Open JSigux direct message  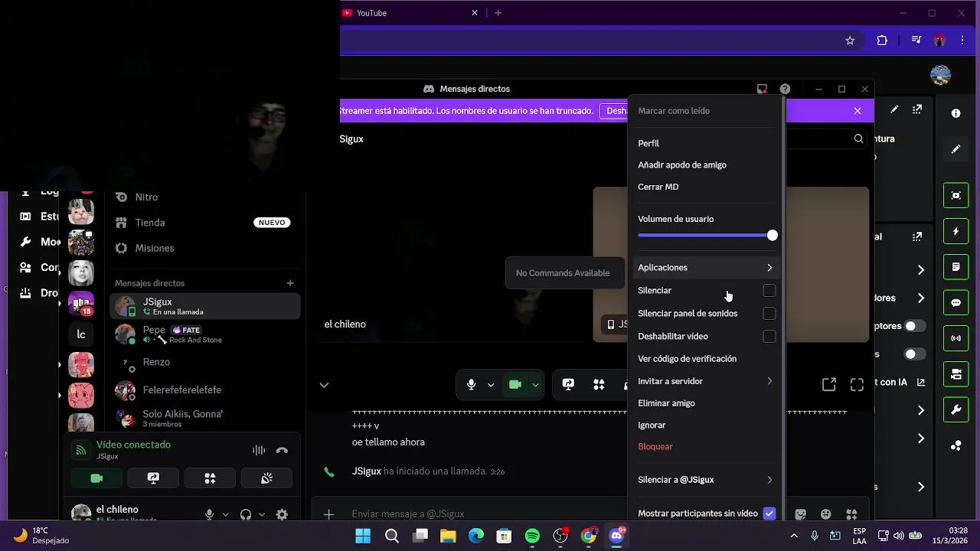click(x=205, y=306)
